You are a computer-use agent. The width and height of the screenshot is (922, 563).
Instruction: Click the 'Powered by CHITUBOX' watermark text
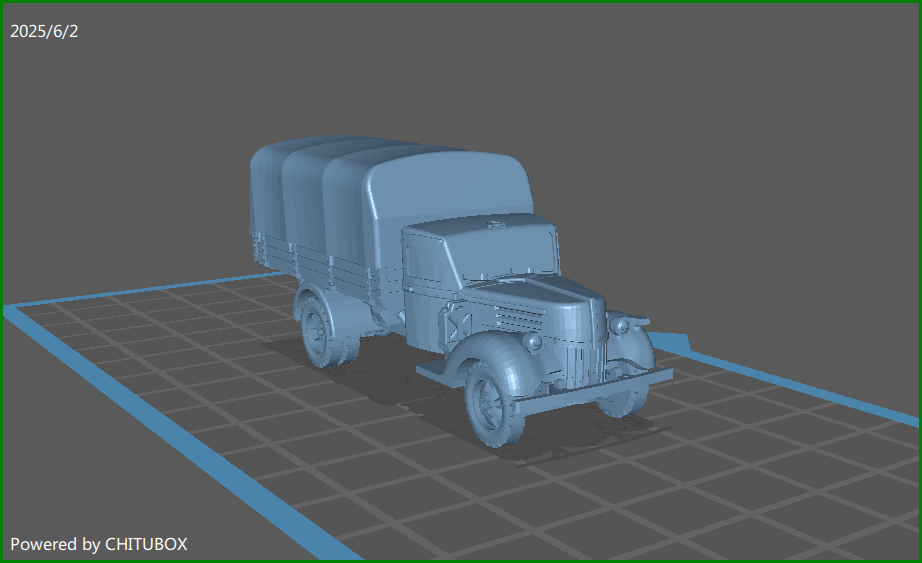tap(98, 544)
